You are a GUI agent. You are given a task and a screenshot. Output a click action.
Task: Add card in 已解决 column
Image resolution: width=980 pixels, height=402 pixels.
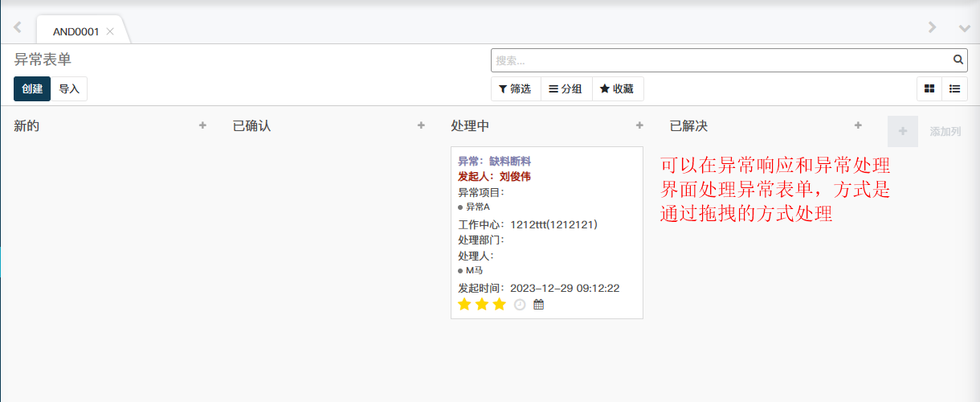[858, 125]
